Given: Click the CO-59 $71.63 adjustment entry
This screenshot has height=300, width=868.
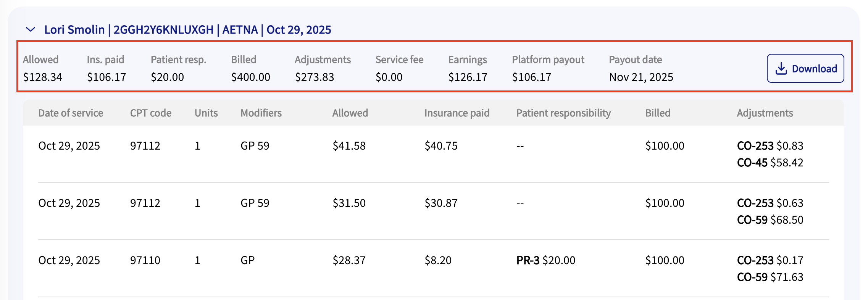Looking at the screenshot, I should tap(770, 277).
